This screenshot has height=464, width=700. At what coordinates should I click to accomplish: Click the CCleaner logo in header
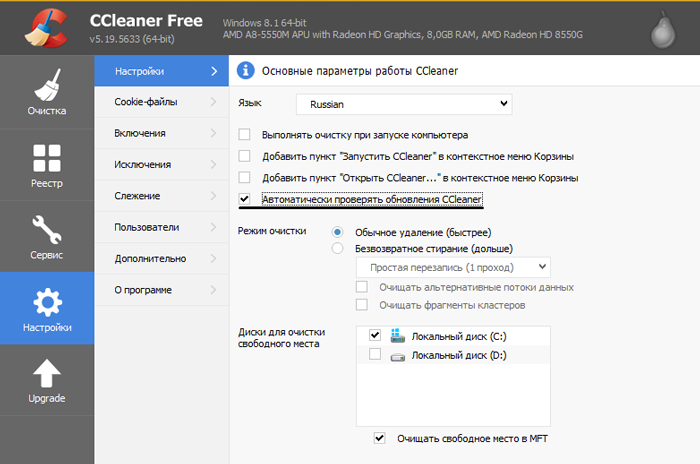click(47, 29)
